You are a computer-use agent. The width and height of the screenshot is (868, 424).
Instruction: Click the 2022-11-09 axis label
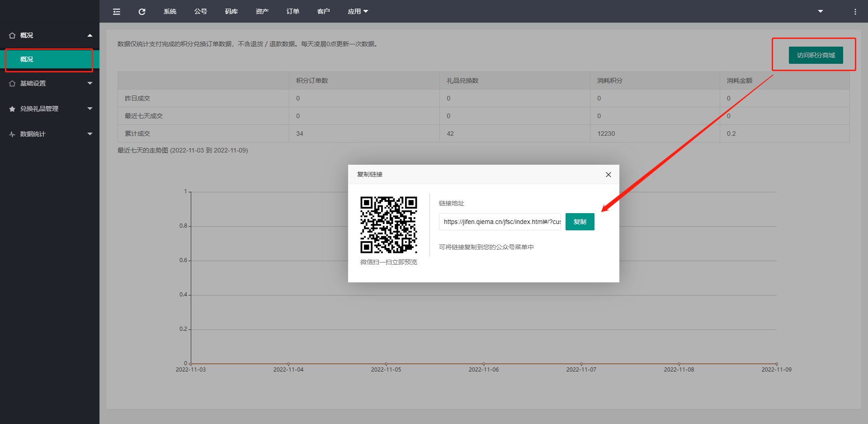tap(777, 370)
